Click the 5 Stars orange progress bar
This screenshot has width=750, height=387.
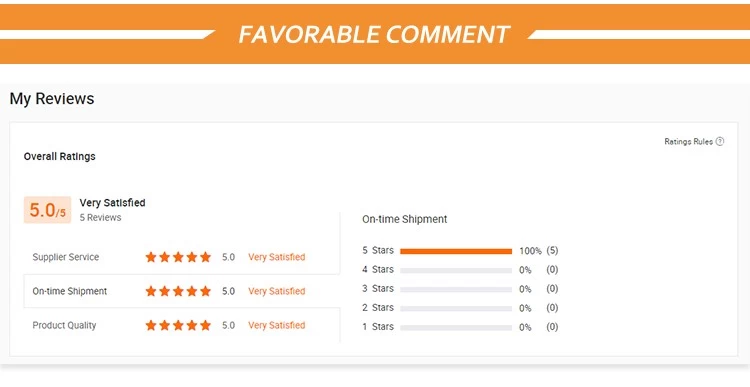click(456, 251)
